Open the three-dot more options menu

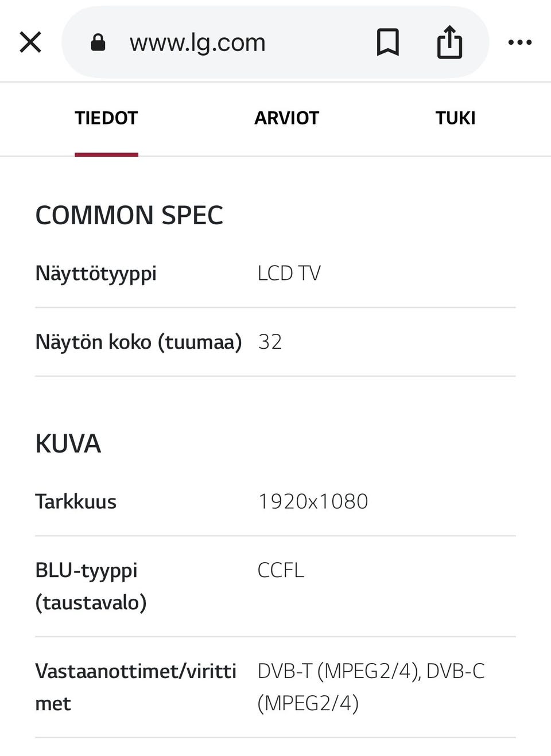click(x=520, y=42)
